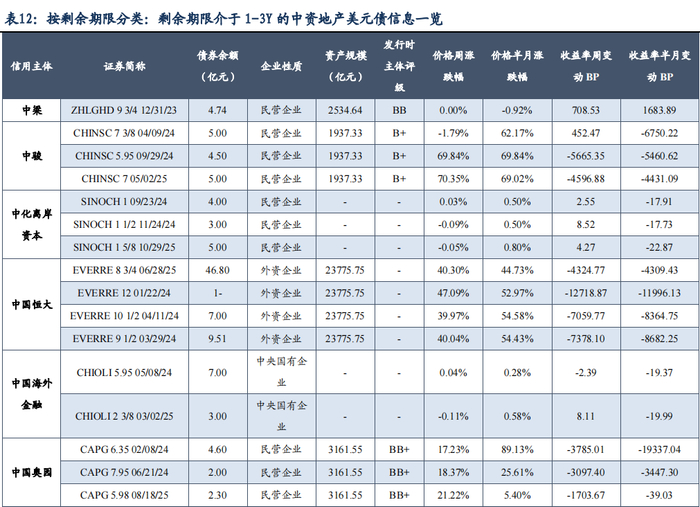
Task: Click the table title 表12 heading
Action: (223, 19)
